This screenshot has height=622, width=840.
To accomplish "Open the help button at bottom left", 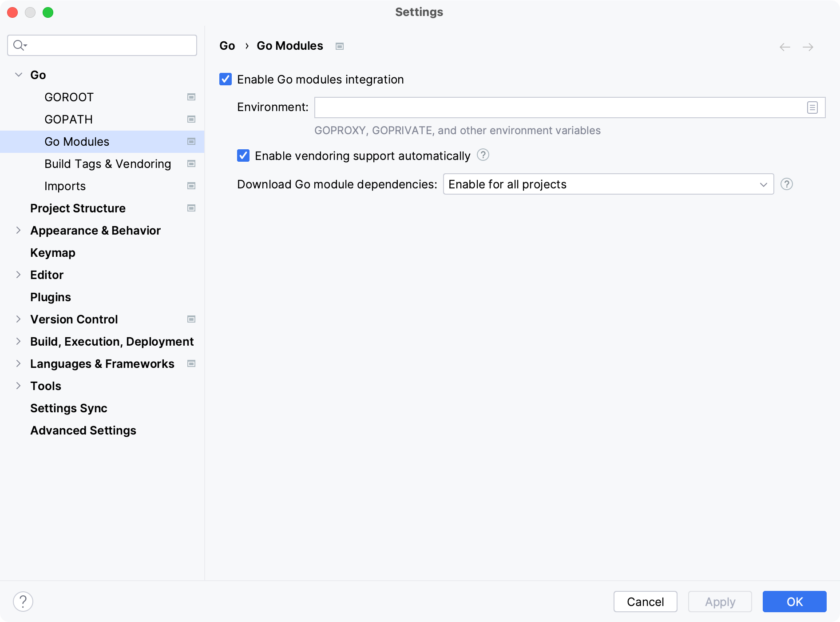I will [x=23, y=602].
